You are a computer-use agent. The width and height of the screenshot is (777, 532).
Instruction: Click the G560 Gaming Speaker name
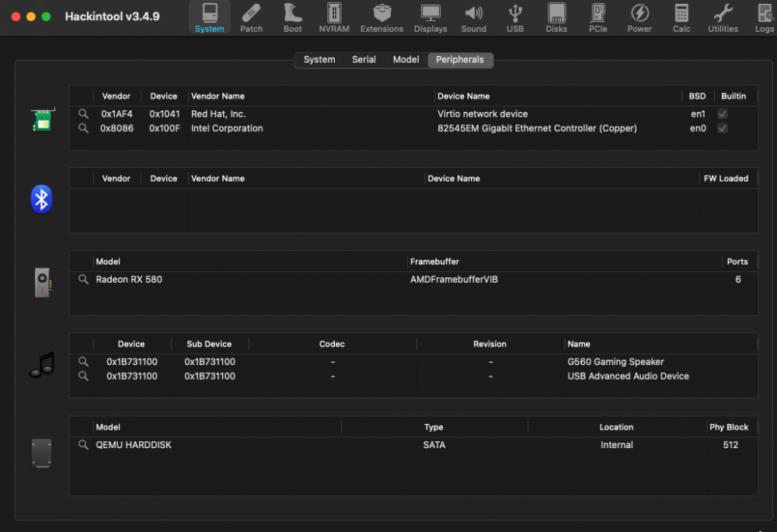(615, 362)
